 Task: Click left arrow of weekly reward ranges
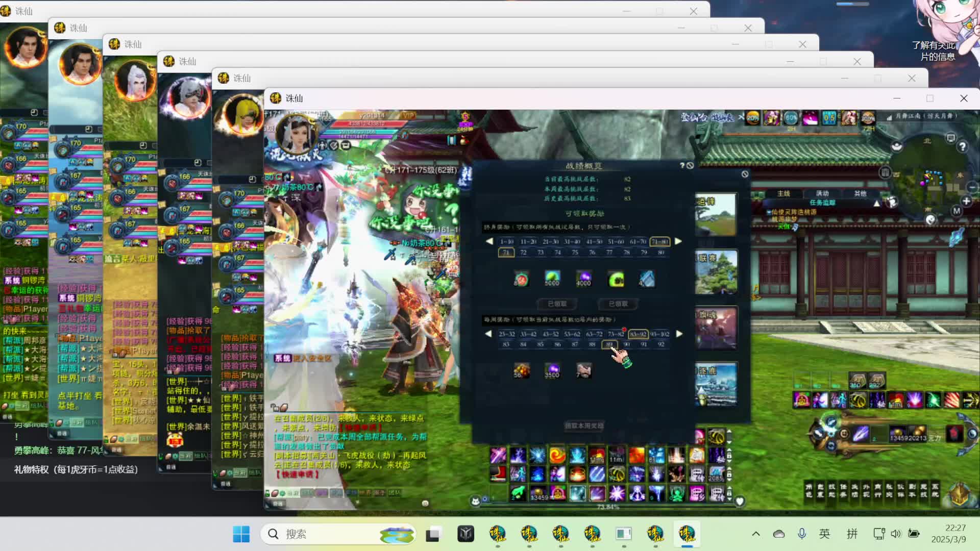coord(488,334)
